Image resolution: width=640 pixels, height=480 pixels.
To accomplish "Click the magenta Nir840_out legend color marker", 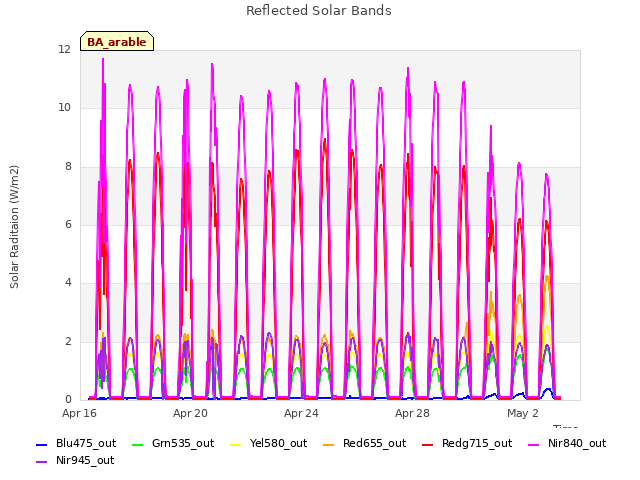I will pos(533,444).
